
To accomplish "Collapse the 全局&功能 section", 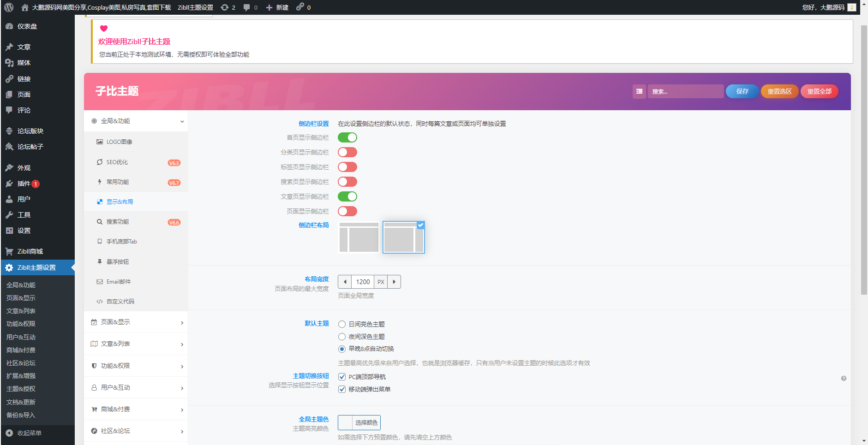I will [136, 120].
